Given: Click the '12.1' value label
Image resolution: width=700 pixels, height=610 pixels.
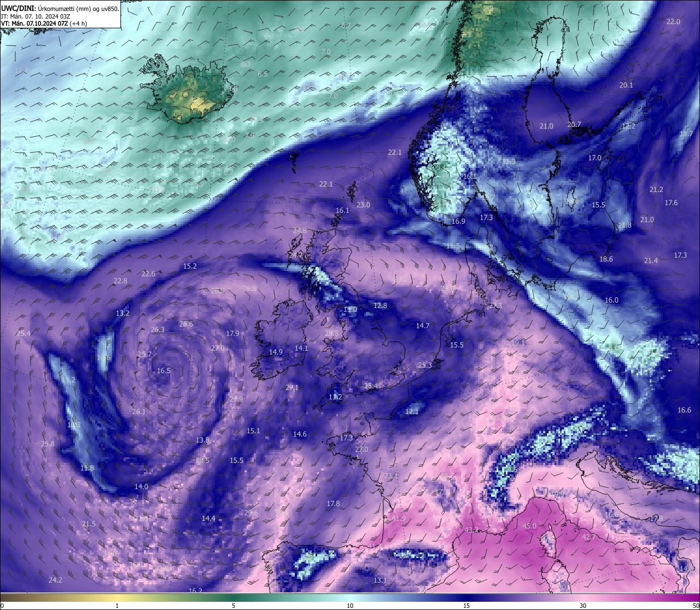Looking at the screenshot, I should (412, 411).
